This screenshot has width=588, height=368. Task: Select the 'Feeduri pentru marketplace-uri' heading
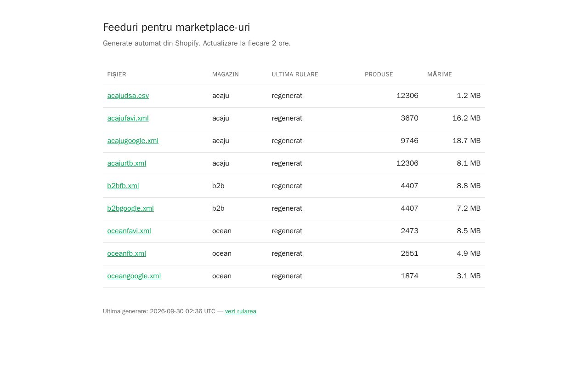[x=176, y=27]
